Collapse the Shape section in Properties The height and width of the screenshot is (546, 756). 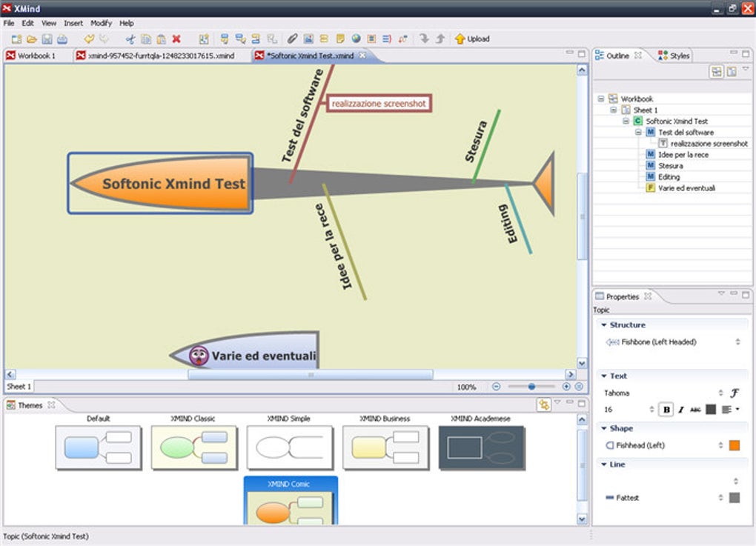[x=604, y=428]
